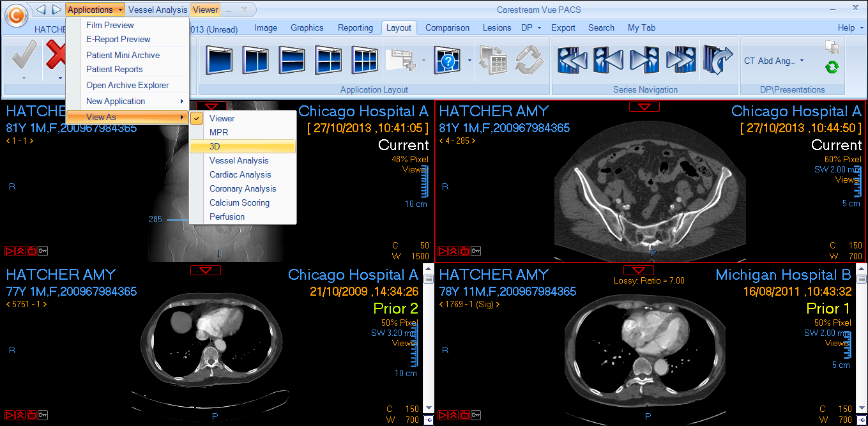Click red camera icon in Prior 1 viewport
868x426 pixels.
[465, 415]
